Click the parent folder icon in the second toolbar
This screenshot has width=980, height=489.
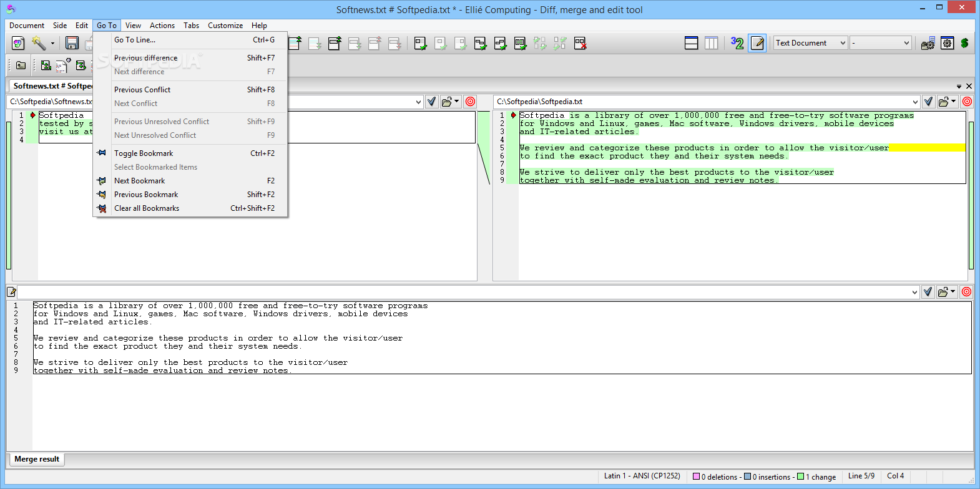point(21,65)
